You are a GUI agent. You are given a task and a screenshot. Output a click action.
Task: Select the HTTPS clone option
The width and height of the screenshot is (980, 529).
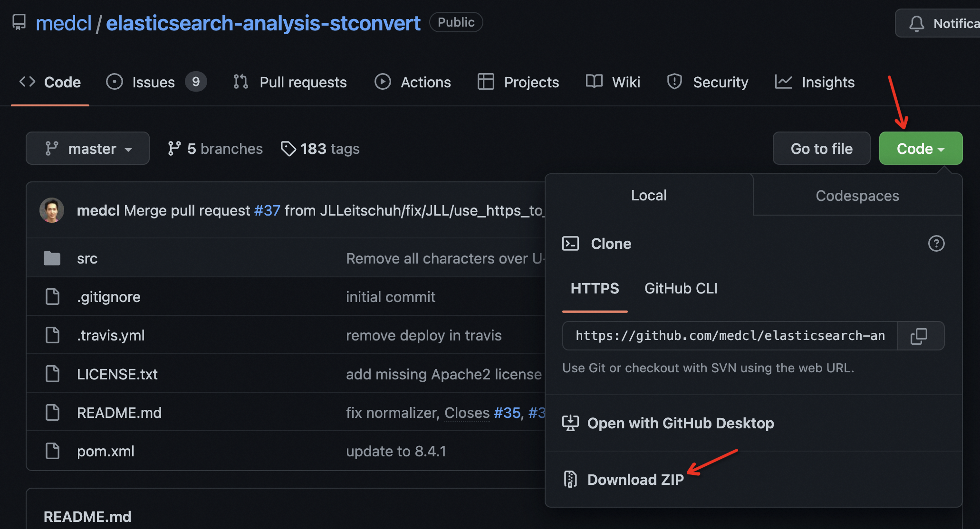595,288
